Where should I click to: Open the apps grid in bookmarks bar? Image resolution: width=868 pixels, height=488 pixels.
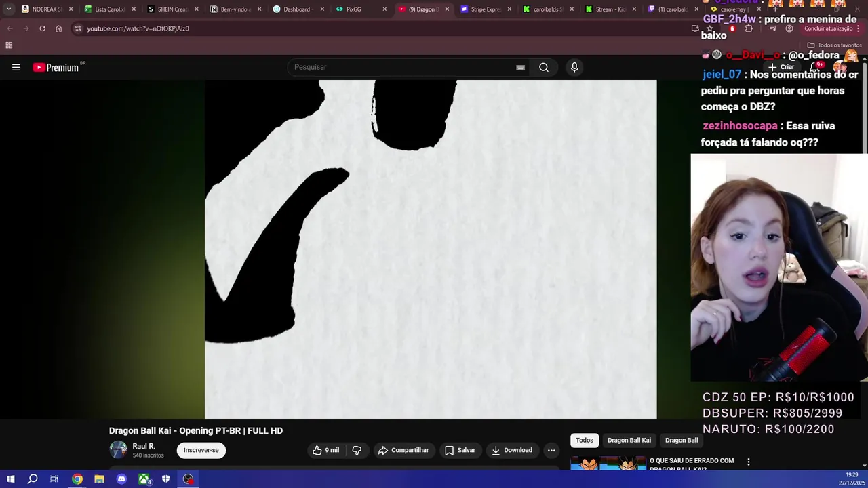(9, 45)
